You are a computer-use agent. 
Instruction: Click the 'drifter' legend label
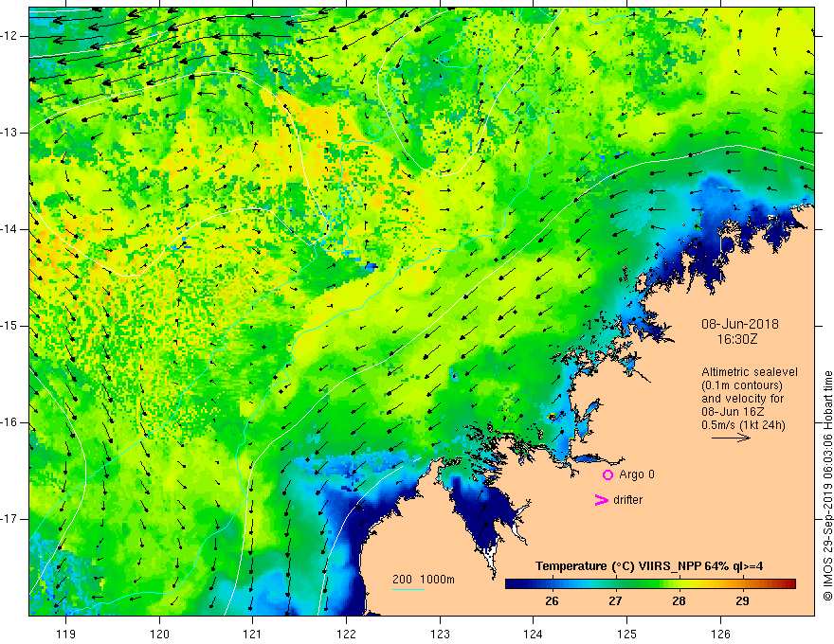pyautogui.click(x=627, y=500)
